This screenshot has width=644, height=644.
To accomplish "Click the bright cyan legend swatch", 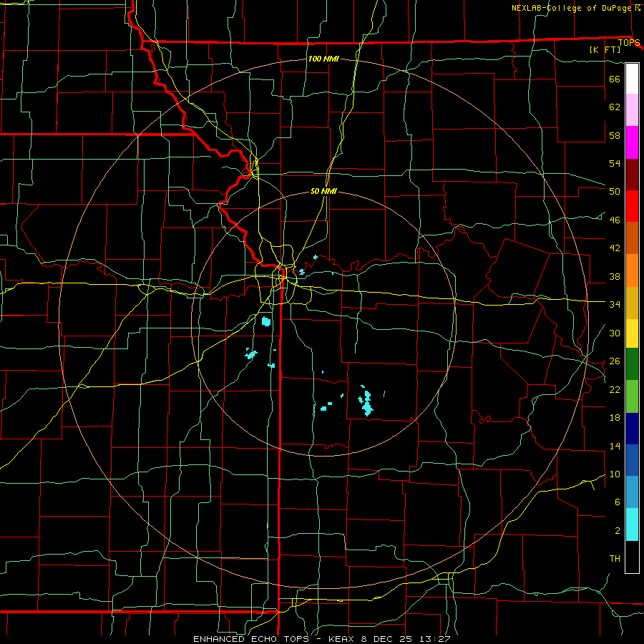I will [x=632, y=525].
